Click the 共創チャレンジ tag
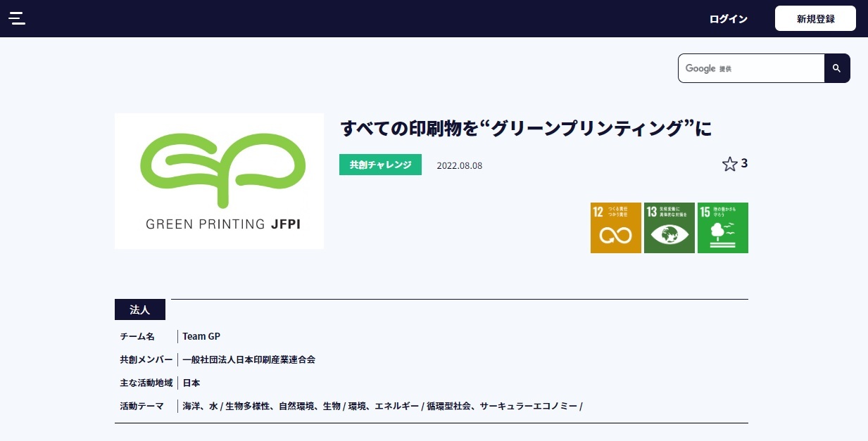Viewport: 868px width, 441px height. pyautogui.click(x=380, y=165)
